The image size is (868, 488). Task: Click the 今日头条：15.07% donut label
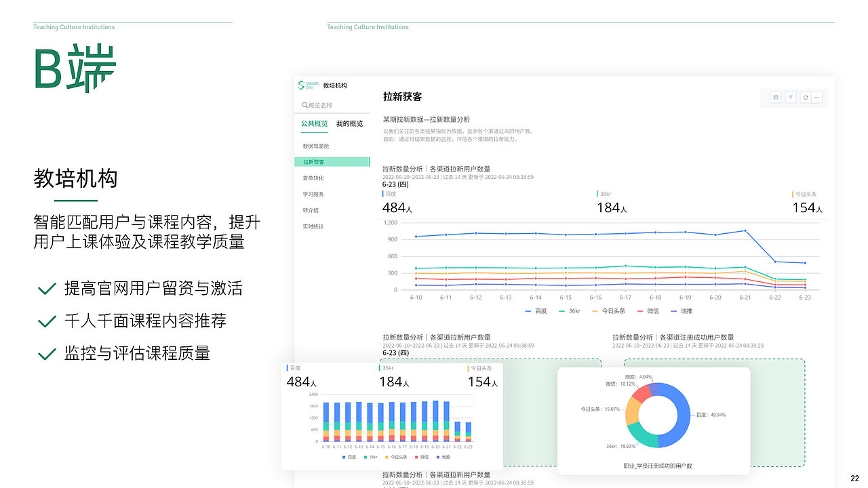(600, 409)
